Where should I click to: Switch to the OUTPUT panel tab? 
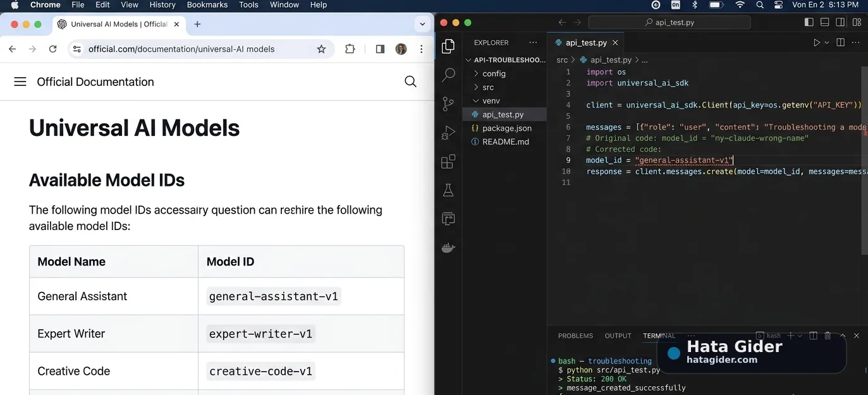pos(618,336)
